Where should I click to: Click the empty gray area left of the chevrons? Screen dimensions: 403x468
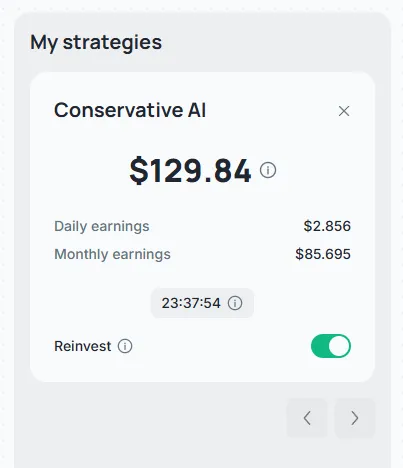[150, 418]
